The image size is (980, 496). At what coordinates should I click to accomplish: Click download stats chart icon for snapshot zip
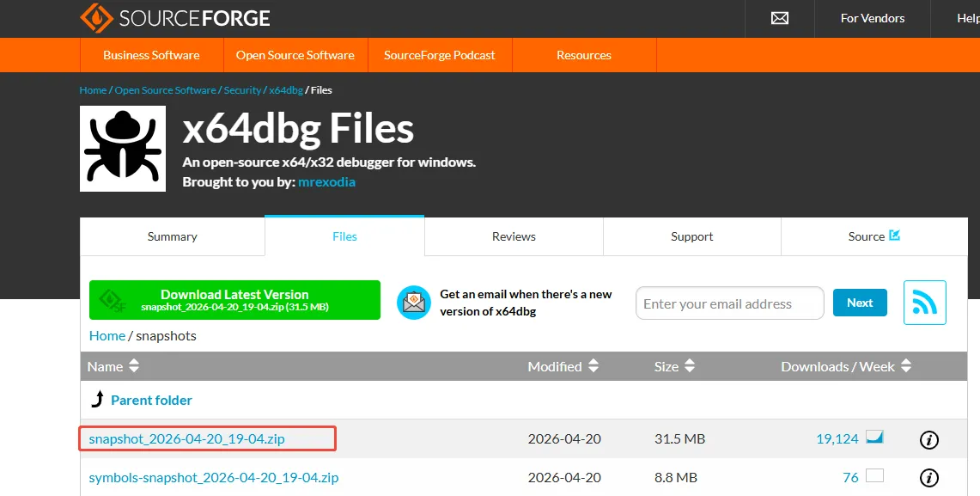(874, 438)
